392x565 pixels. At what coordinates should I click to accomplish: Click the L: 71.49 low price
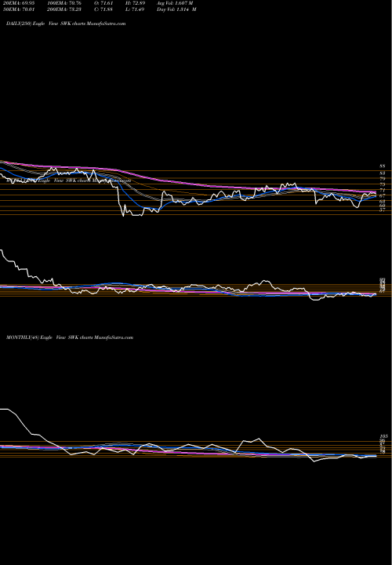tap(135, 9)
